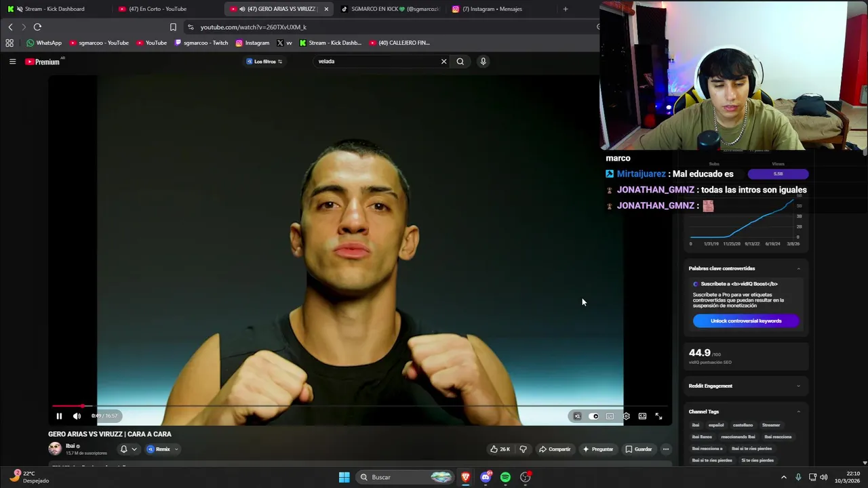This screenshot has width=868, height=488.
Task: Open Windows Start menu
Action: tap(344, 477)
